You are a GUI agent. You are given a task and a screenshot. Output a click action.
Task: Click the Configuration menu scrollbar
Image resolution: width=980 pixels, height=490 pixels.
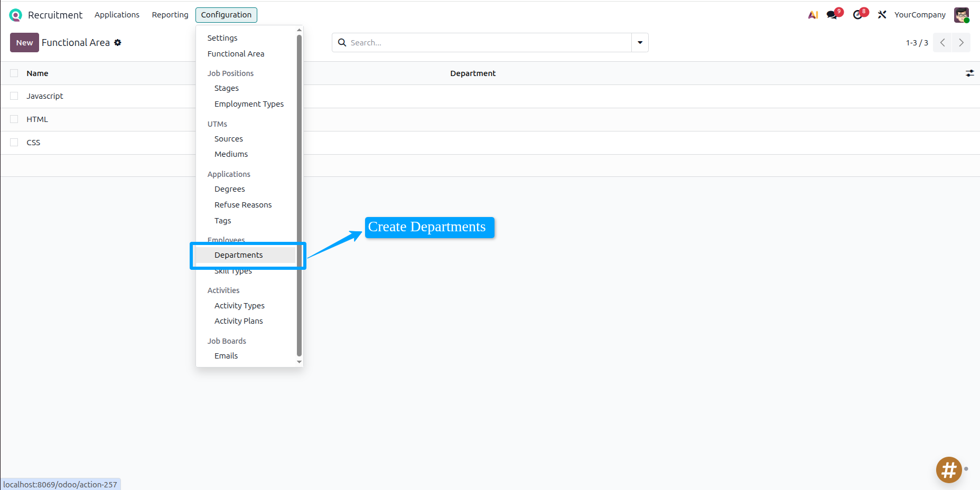[x=300, y=195]
